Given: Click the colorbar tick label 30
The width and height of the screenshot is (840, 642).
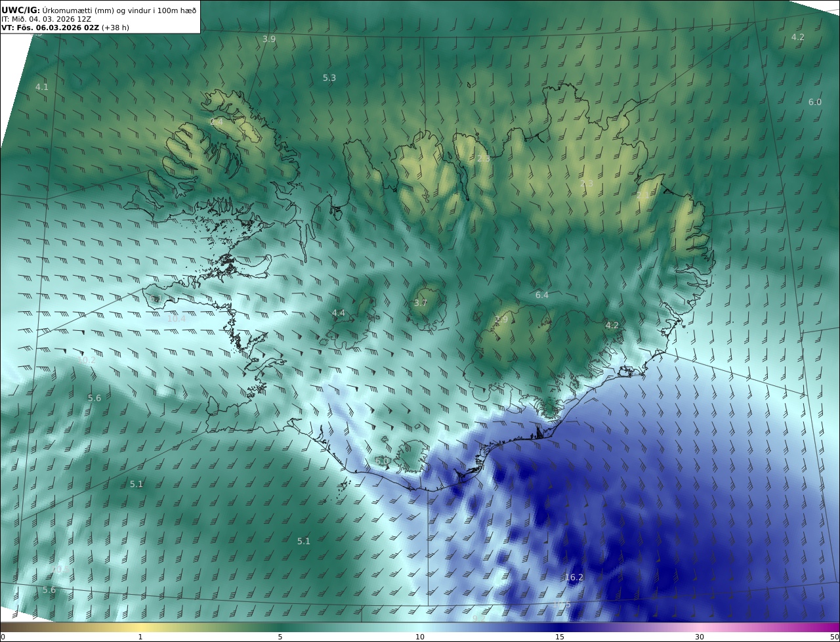Looking at the screenshot, I should (700, 637).
